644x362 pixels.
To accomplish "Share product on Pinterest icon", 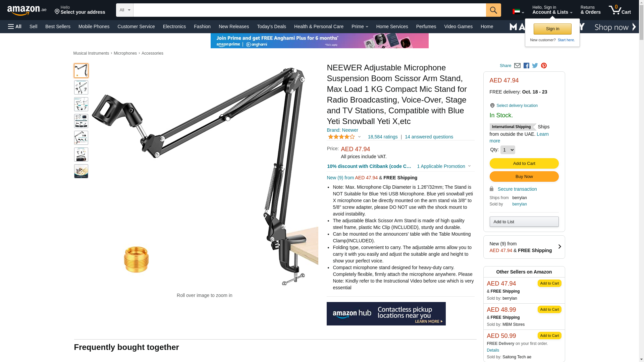I will (x=544, y=66).
